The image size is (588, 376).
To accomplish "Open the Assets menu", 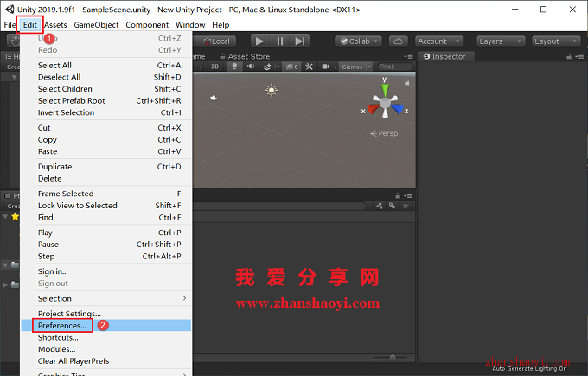I will coord(55,25).
